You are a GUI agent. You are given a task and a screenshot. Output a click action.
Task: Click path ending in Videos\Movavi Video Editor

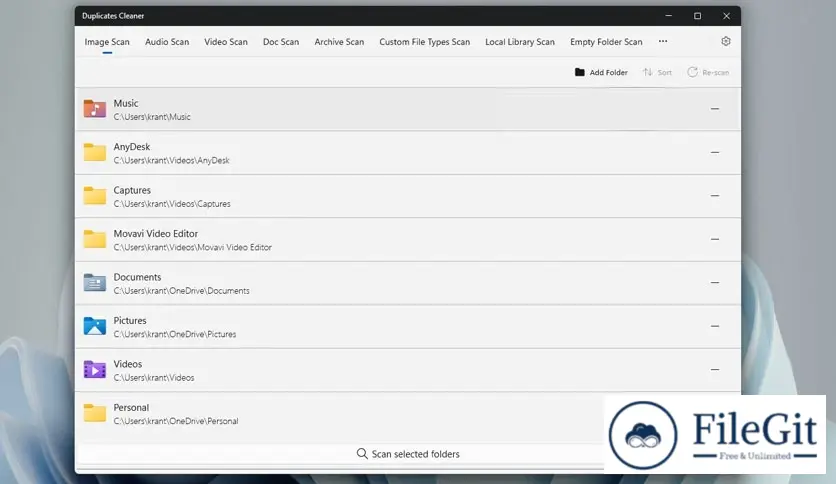pyautogui.click(x=192, y=247)
